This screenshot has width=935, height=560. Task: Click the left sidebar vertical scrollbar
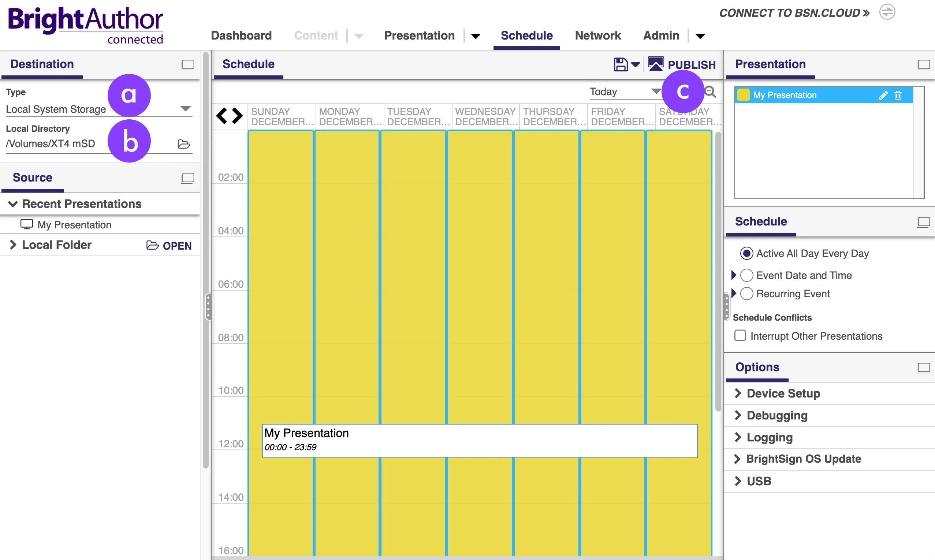(206, 260)
